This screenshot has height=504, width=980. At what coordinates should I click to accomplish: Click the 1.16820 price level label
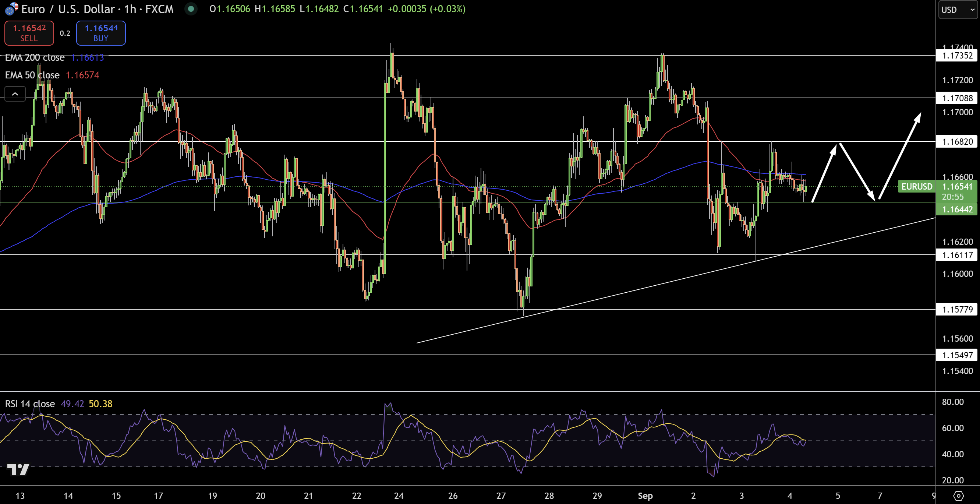957,142
